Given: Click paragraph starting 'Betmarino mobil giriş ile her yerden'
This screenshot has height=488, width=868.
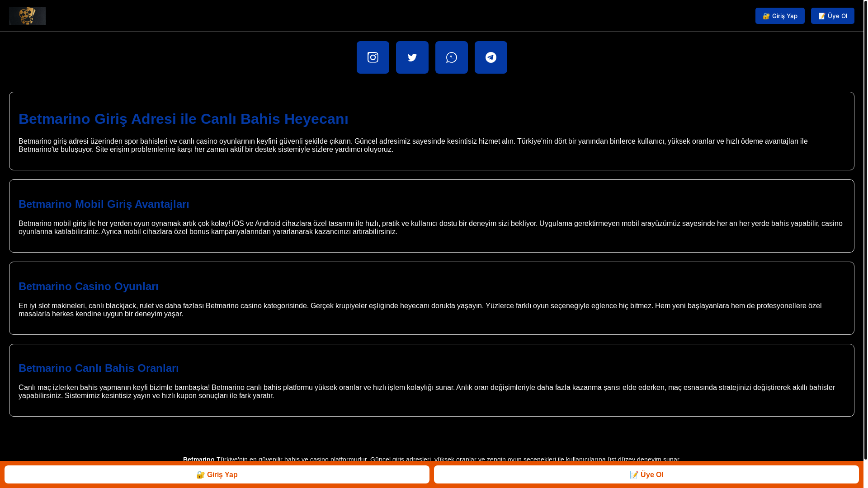Looking at the screenshot, I should [x=430, y=227].
